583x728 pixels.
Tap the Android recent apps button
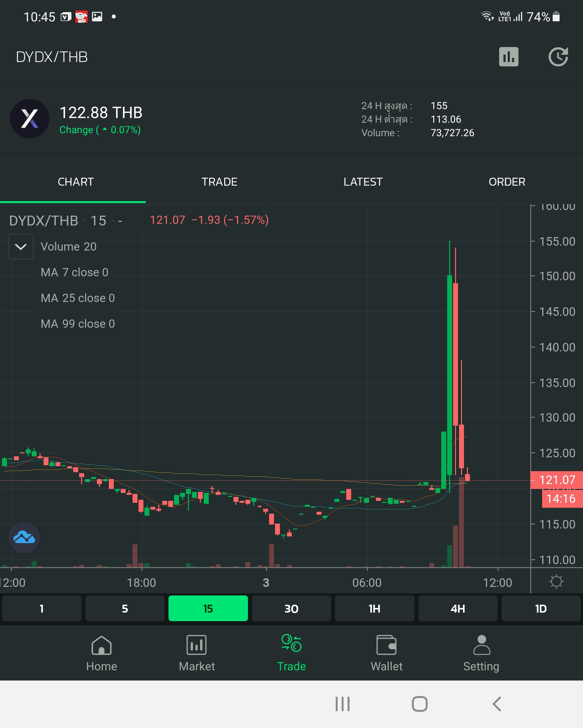(x=343, y=704)
